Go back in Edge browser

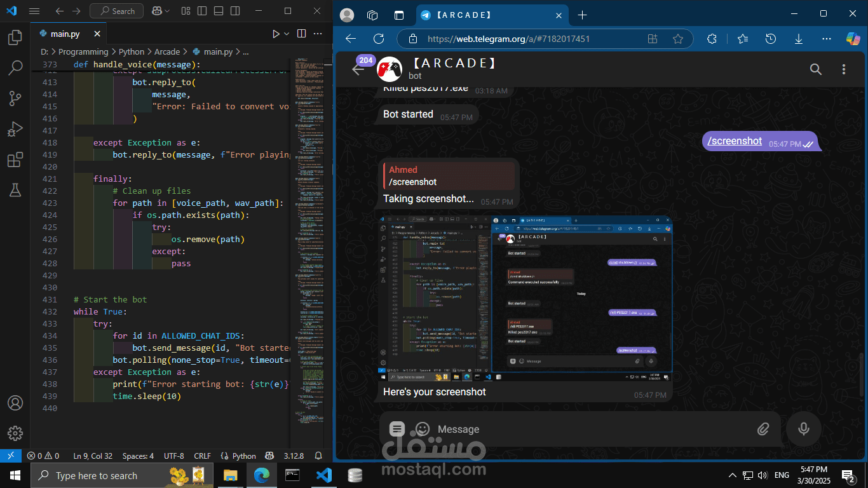tap(351, 39)
